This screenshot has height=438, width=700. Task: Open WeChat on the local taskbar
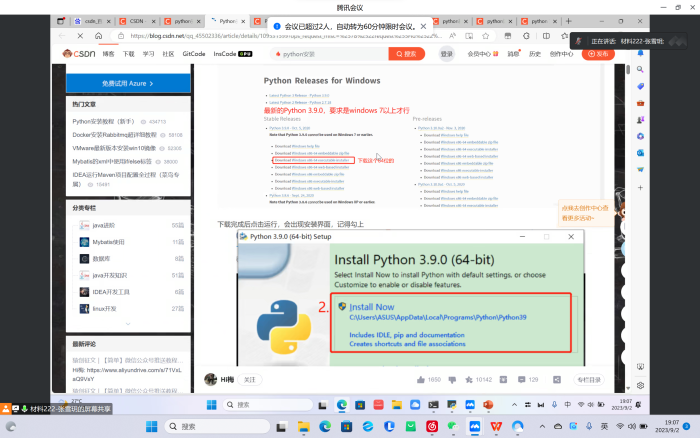(x=453, y=426)
